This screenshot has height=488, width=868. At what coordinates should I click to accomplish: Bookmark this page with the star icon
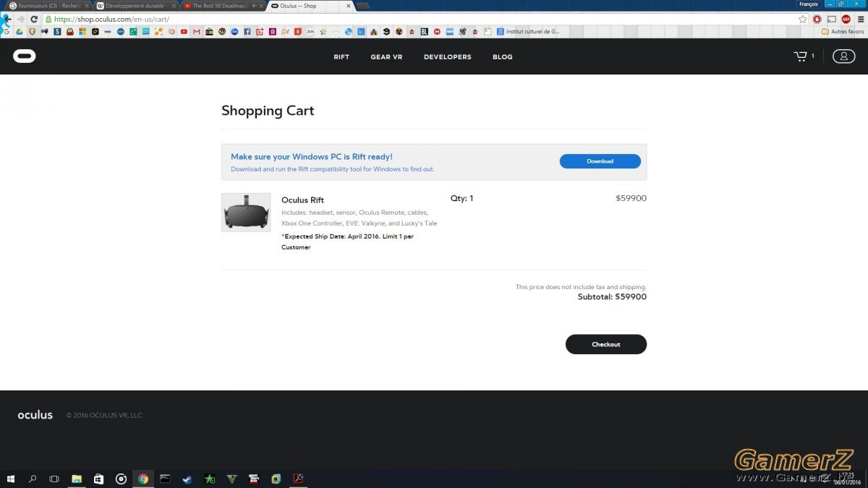803,19
